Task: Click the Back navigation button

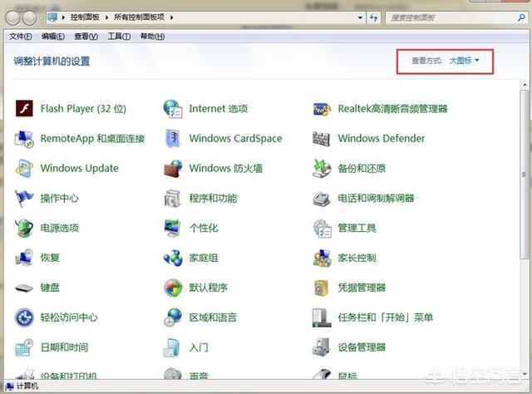Action: tap(13, 17)
